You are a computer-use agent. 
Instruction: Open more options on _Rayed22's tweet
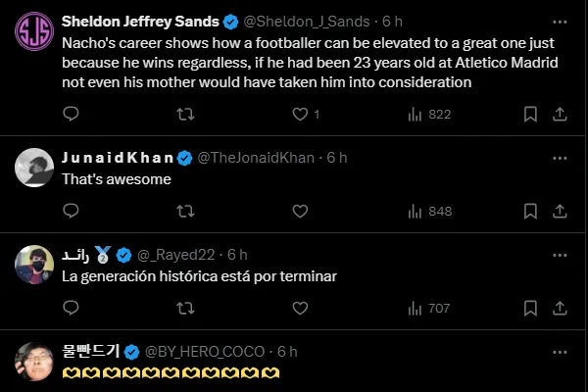click(558, 255)
